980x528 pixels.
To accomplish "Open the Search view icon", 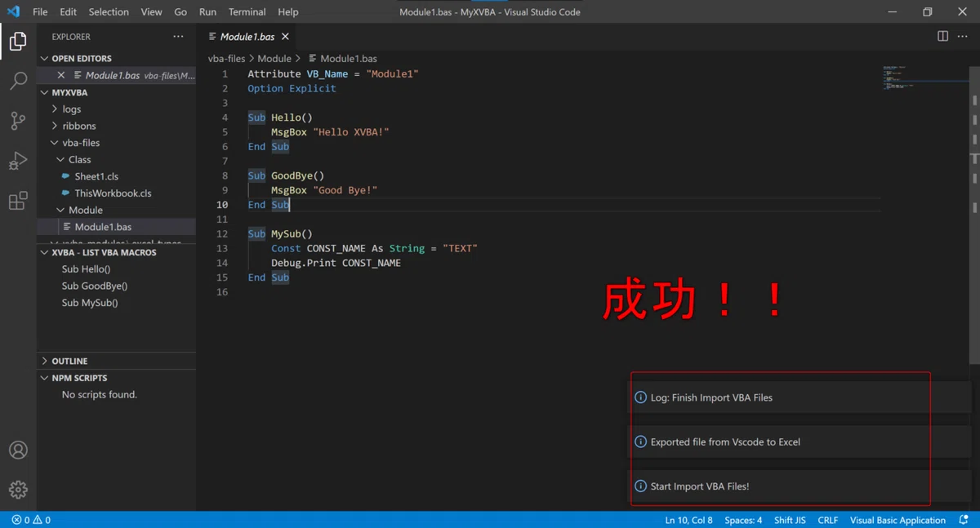I will coord(18,81).
